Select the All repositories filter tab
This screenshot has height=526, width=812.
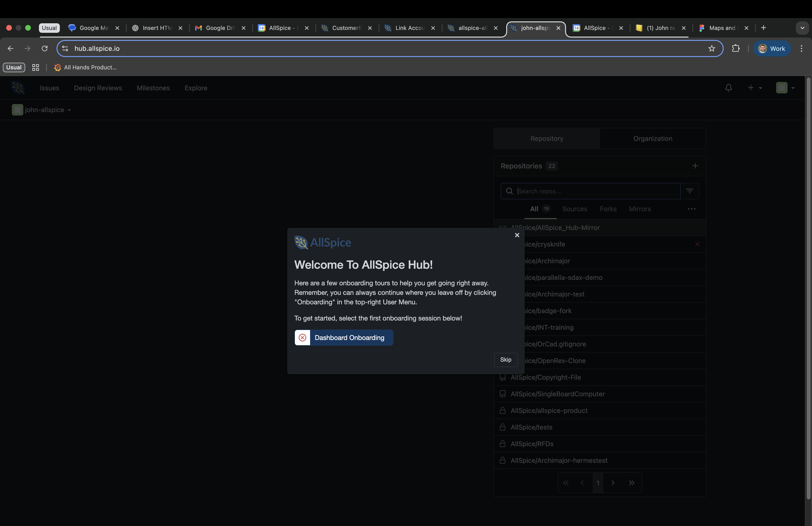coord(540,209)
